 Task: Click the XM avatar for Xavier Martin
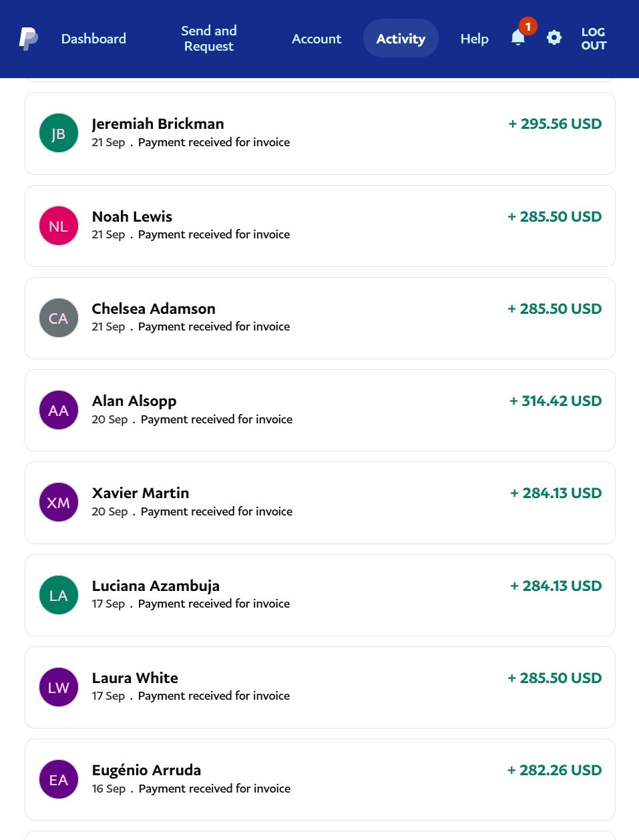(x=59, y=502)
